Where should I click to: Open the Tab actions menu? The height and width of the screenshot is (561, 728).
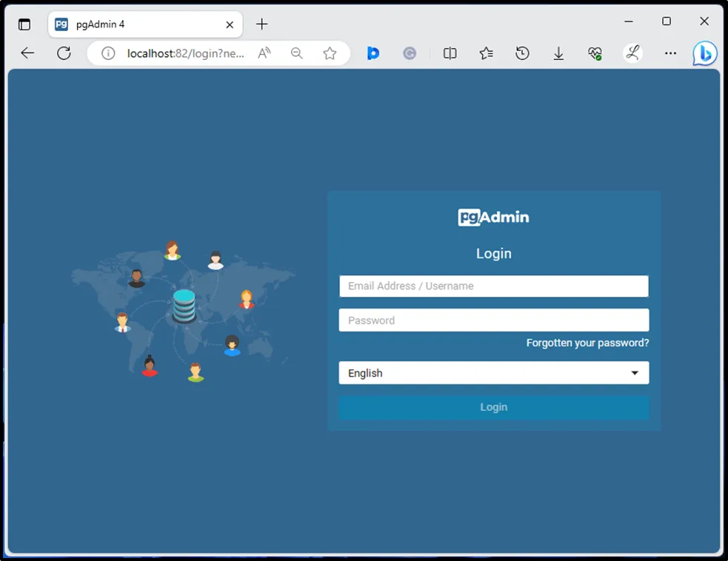tap(24, 24)
